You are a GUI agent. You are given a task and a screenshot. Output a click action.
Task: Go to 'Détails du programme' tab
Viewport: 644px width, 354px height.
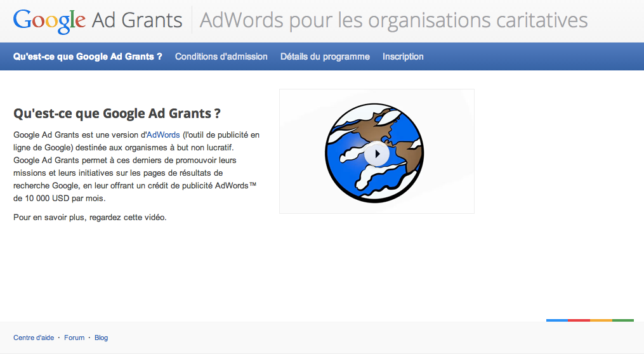point(325,56)
